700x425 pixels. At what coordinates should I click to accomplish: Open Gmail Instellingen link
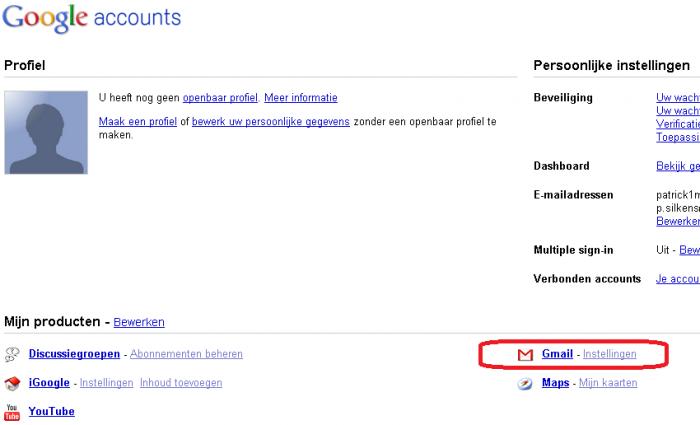point(609,354)
